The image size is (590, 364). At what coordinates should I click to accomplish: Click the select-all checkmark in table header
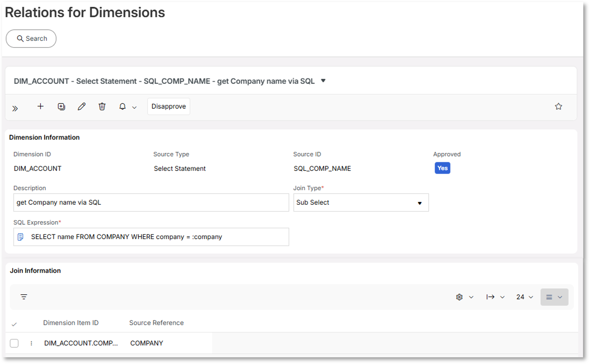pos(14,324)
